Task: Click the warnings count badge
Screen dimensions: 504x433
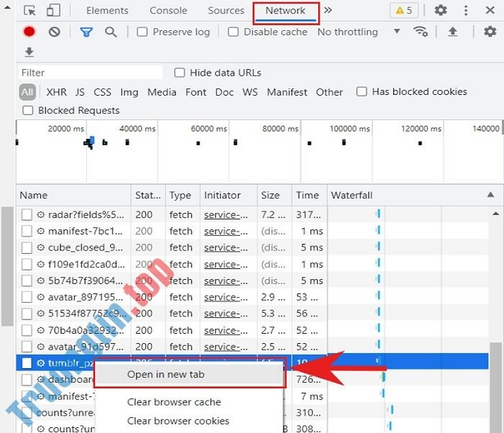Action: [402, 11]
